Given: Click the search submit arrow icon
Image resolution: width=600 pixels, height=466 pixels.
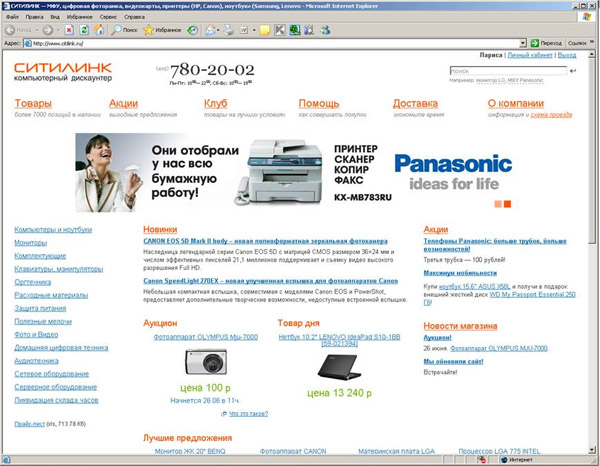Looking at the screenshot, I should point(572,71).
